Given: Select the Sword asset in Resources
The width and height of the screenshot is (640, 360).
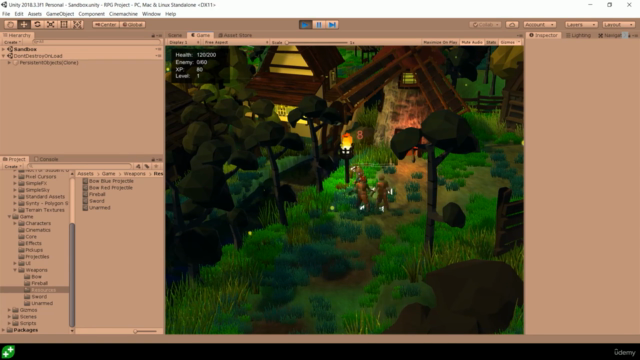Looking at the screenshot, I should coord(93,201).
